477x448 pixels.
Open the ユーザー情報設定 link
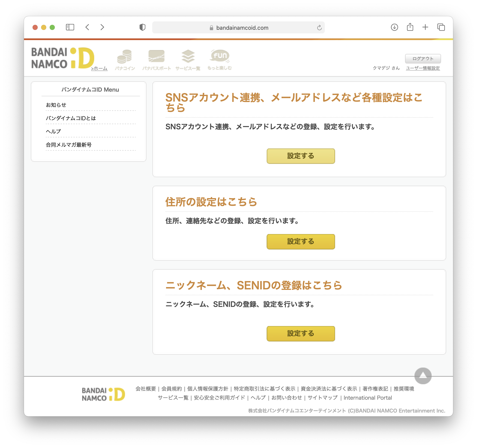423,68
